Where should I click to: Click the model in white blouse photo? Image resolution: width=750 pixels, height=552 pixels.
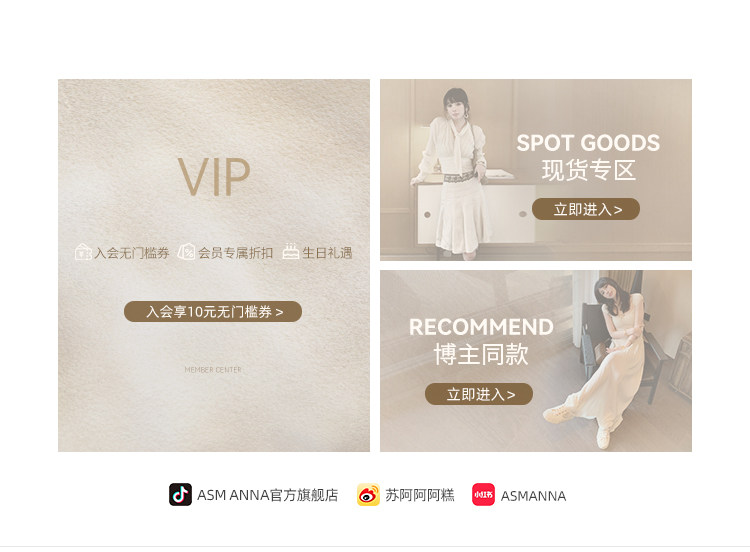(x=455, y=171)
